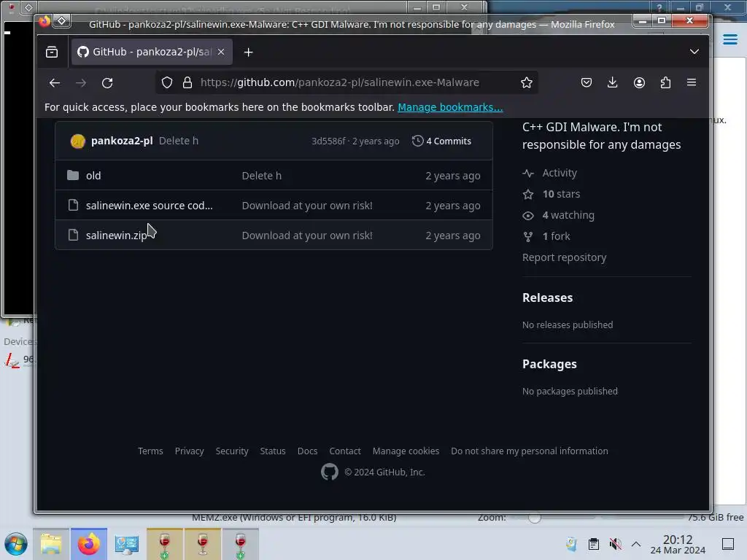The image size is (747, 560).
Task: Open the Firefox View button
Action: [52, 52]
